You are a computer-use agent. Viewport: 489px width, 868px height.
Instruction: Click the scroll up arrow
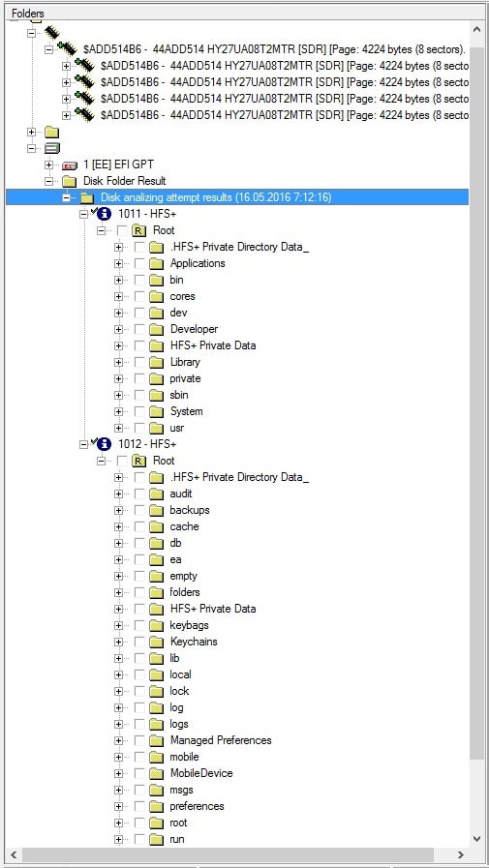(x=476, y=29)
